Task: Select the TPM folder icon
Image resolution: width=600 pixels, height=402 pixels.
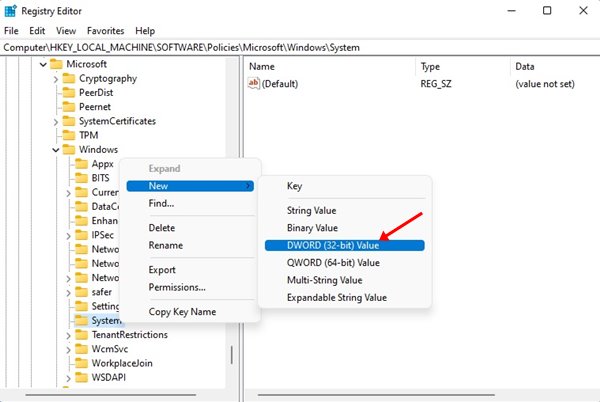Action: [x=68, y=135]
